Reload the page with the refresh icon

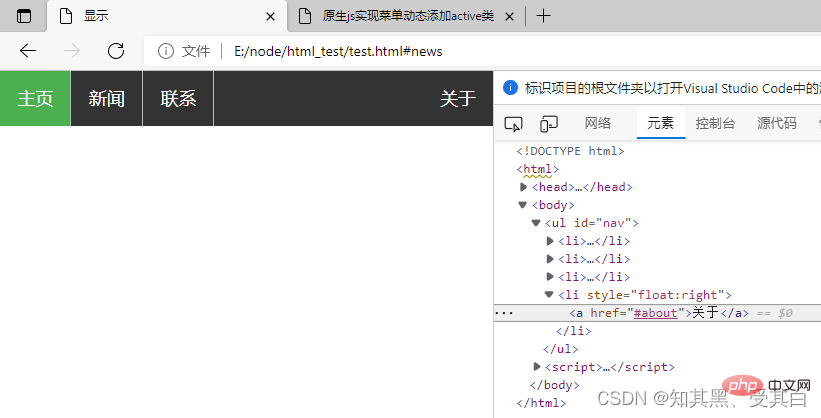pos(116,51)
